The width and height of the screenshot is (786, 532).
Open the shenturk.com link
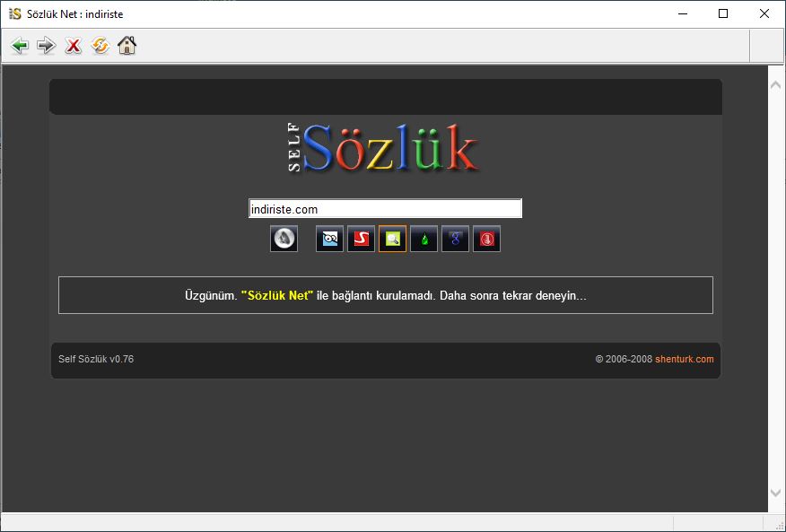pyautogui.click(x=685, y=359)
